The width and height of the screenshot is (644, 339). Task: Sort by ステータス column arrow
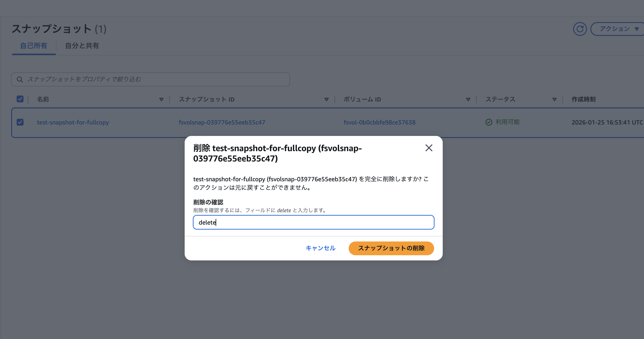coord(554,100)
